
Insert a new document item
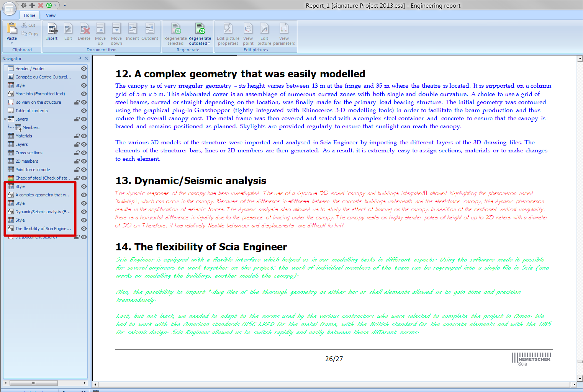(x=52, y=31)
